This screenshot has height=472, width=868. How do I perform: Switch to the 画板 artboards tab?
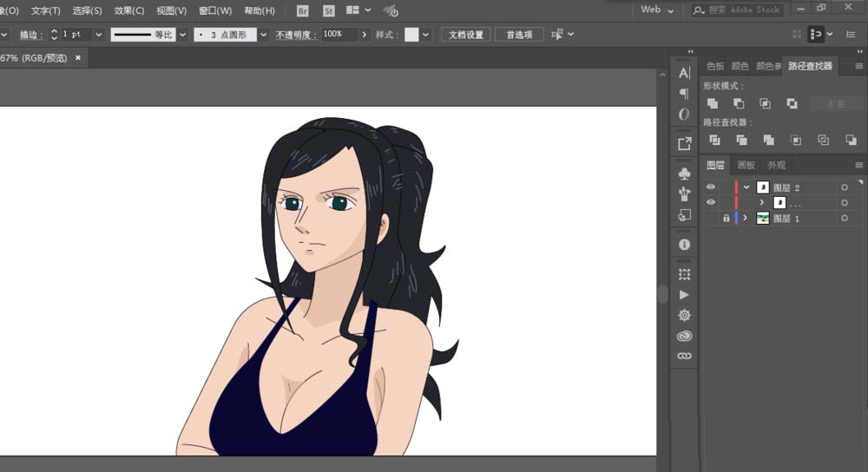(746, 165)
